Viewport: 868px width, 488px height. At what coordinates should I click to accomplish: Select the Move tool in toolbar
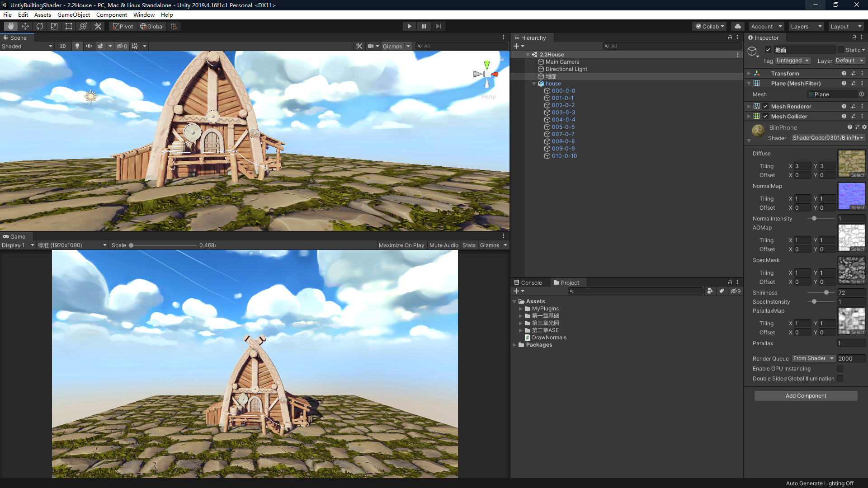(x=25, y=26)
